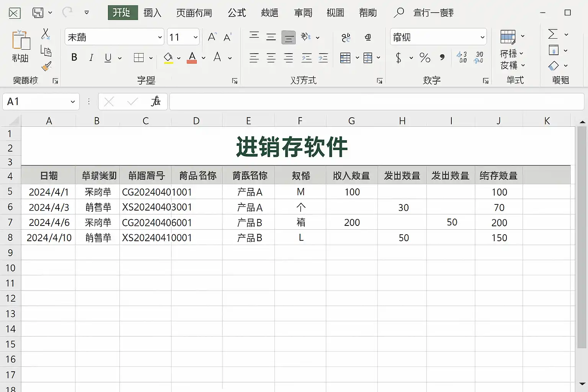Toggle underline formatting
This screenshot has width=588, height=392.
pyautogui.click(x=108, y=58)
